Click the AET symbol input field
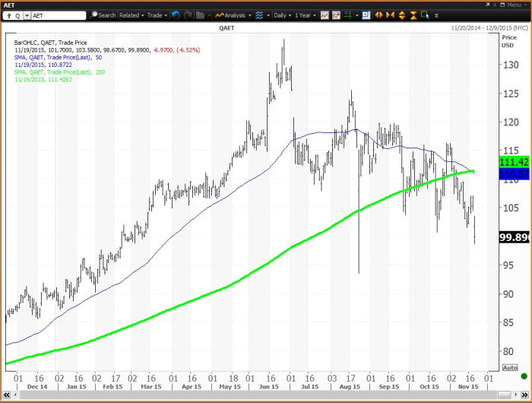Screen dimensions: 532x403 pos(57,15)
